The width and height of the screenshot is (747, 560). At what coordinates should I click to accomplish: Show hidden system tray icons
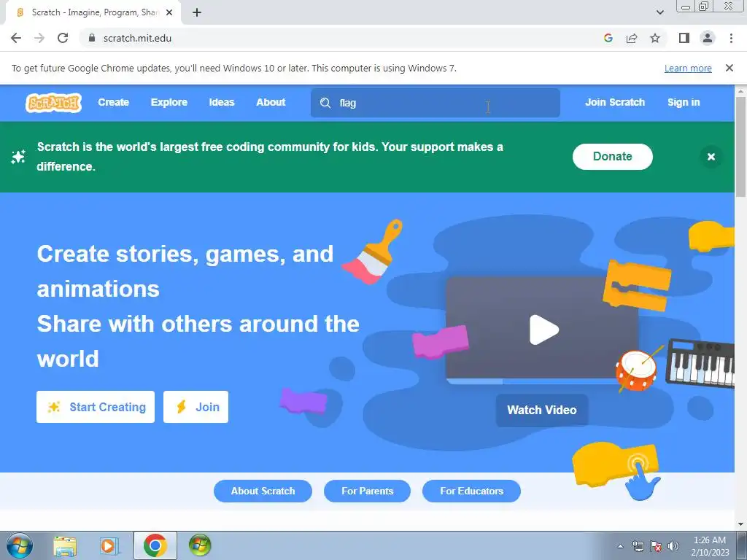pos(620,546)
